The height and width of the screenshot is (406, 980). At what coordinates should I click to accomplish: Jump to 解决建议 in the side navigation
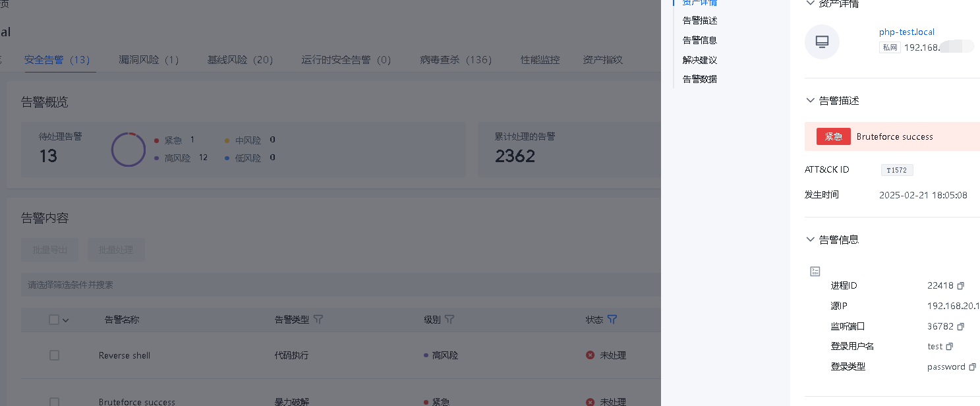click(699, 60)
